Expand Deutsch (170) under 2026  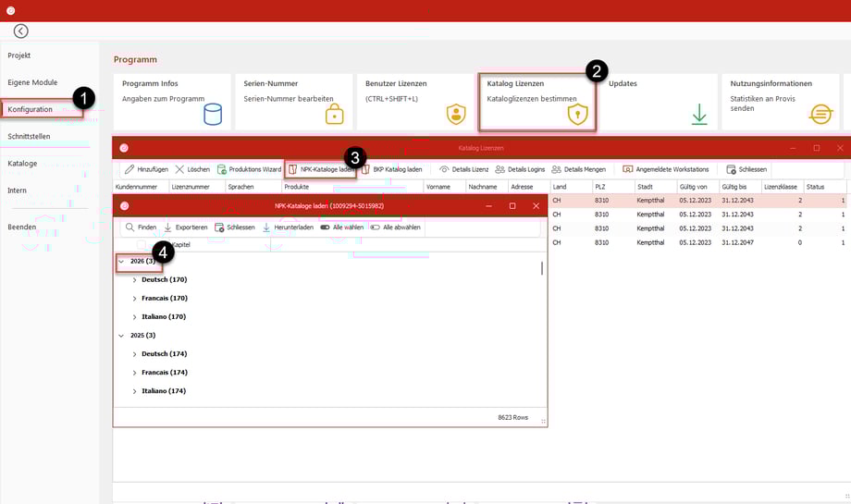(134, 280)
